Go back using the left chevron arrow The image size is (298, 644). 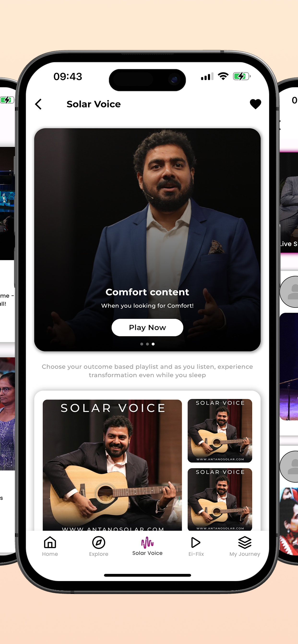38,104
